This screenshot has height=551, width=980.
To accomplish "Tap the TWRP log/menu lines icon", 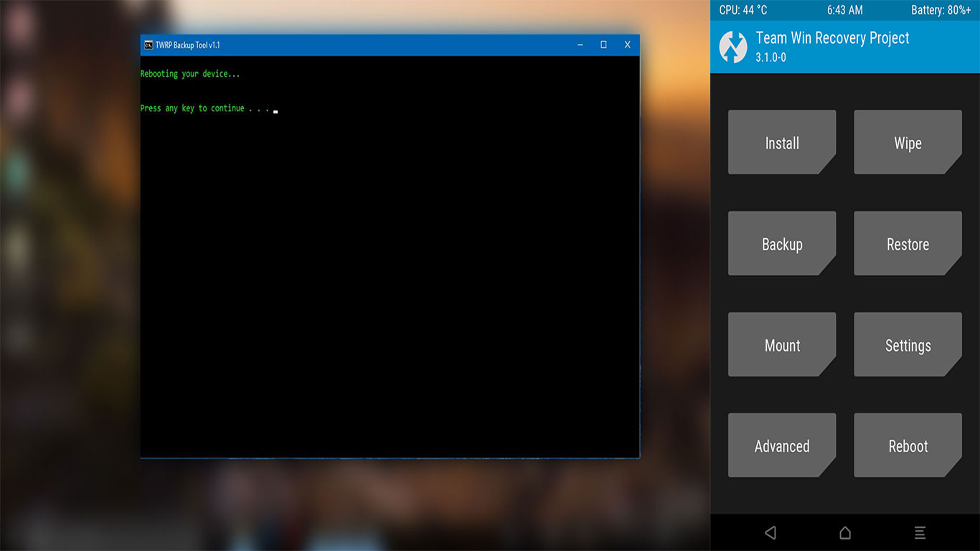I will [920, 532].
